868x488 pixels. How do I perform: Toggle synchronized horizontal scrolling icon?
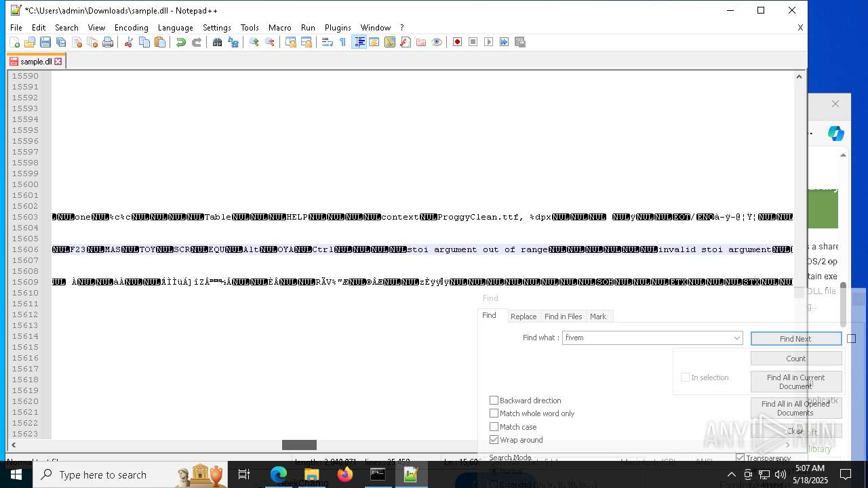[307, 42]
